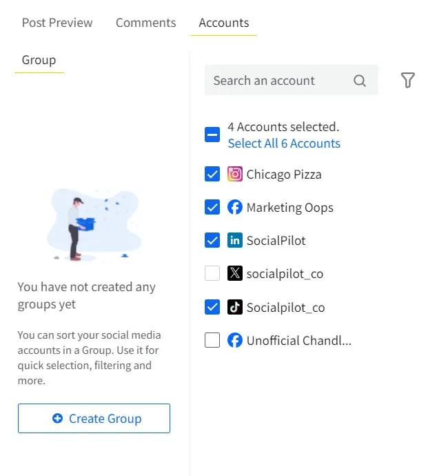Uncheck the Chicago Pizza checkbox

[x=212, y=174]
